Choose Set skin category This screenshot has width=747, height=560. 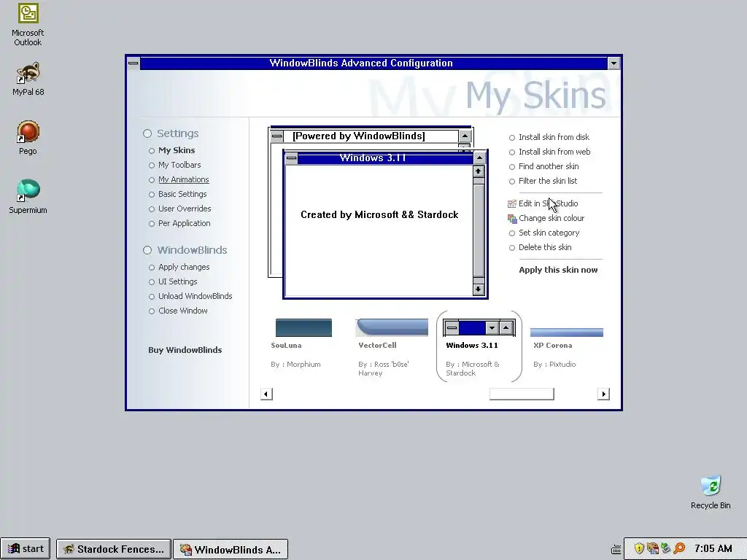tap(549, 233)
